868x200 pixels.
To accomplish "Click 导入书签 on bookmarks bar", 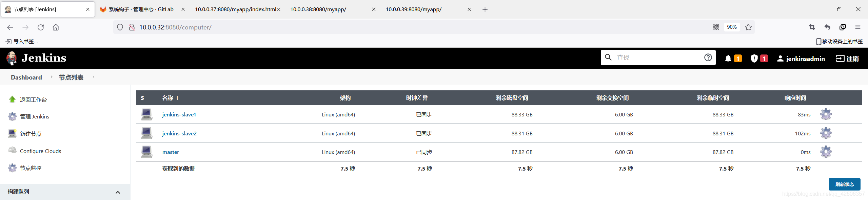I will [22, 41].
